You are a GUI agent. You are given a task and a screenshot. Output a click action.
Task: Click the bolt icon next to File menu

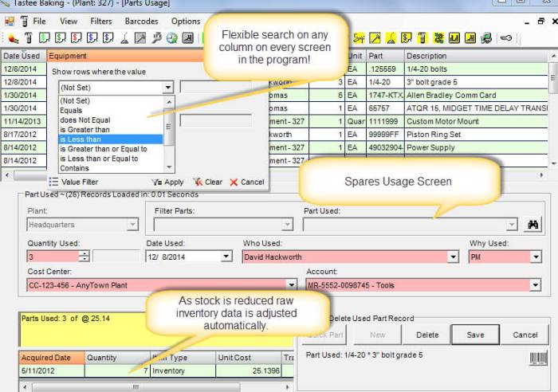click(24, 22)
